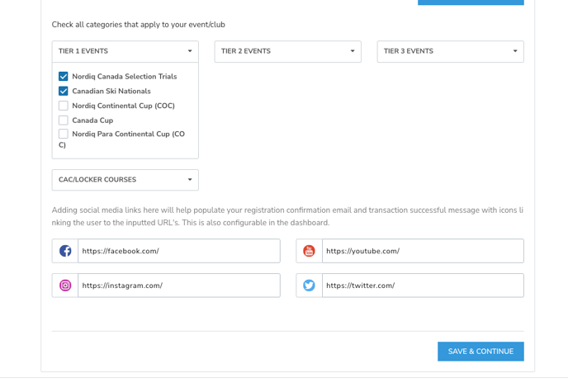The width and height of the screenshot is (568, 392).
Task: Collapse the Tier 1 Events dropdown
Action: (125, 51)
